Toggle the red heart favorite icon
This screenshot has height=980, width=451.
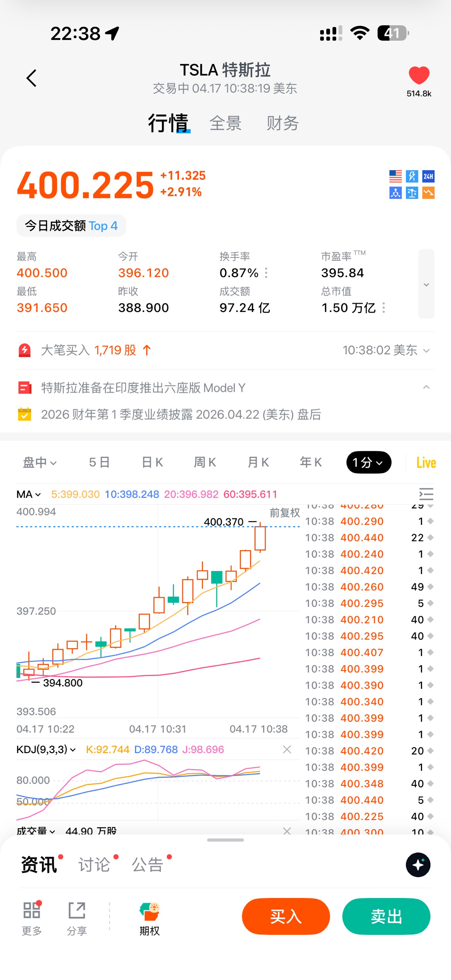click(419, 75)
